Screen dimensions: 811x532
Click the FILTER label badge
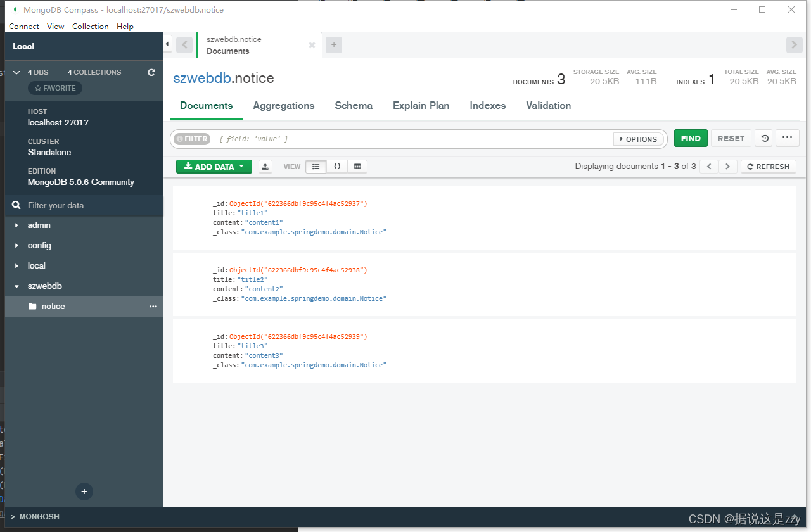coord(192,139)
